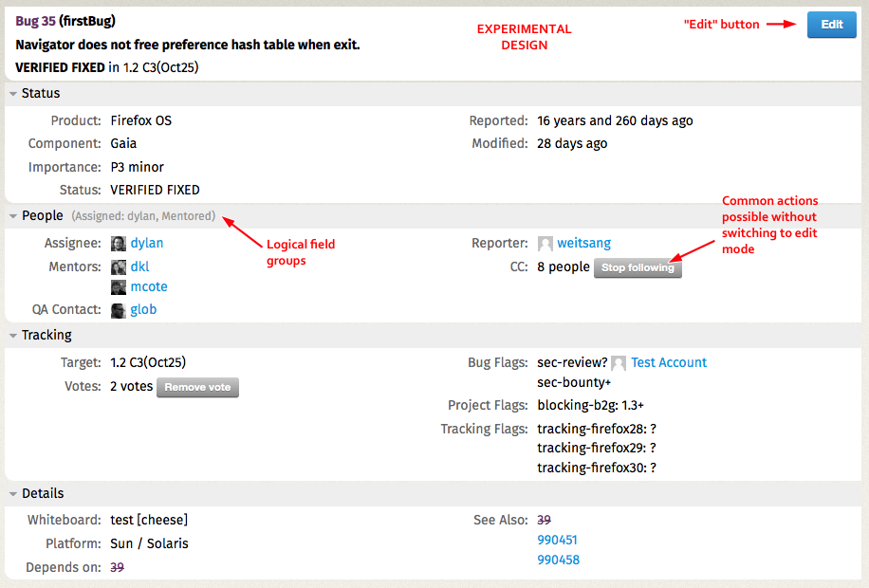Viewport: 869px width, 588px height.
Task: Click the Stop following button
Action: [638, 268]
